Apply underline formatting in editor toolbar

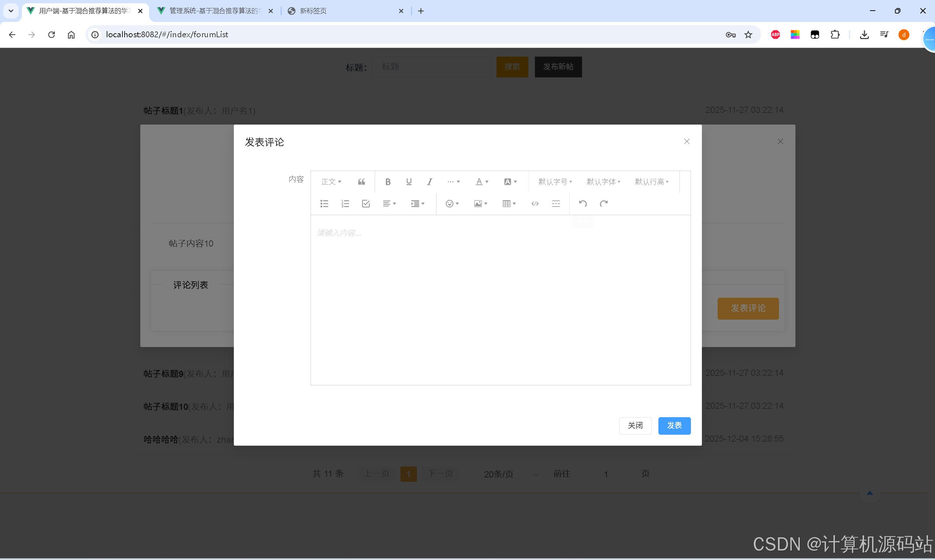(x=408, y=182)
